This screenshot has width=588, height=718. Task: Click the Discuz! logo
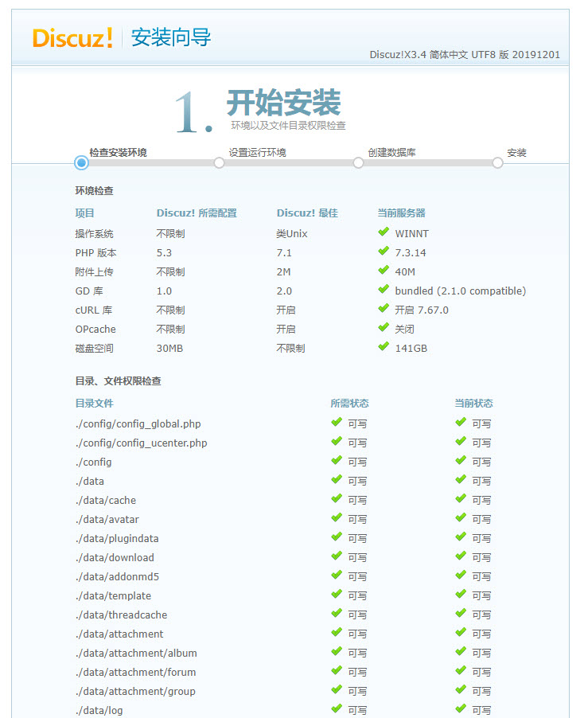tap(72, 37)
